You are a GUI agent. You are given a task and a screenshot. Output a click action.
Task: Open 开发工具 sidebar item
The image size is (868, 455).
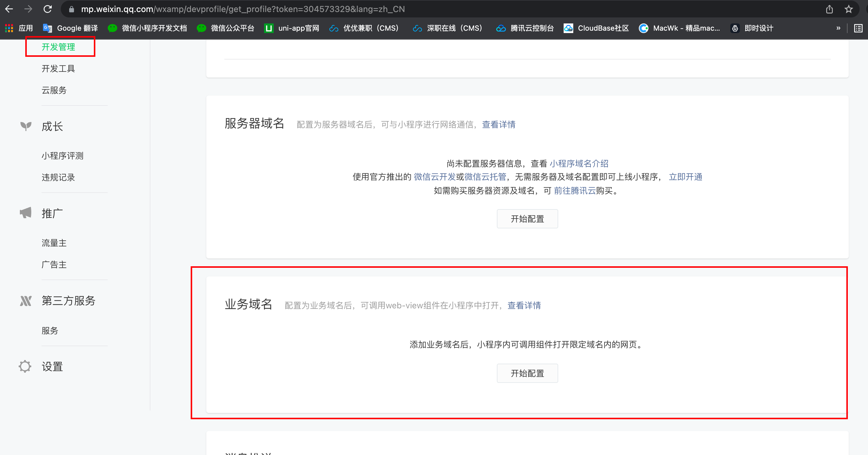pos(58,69)
